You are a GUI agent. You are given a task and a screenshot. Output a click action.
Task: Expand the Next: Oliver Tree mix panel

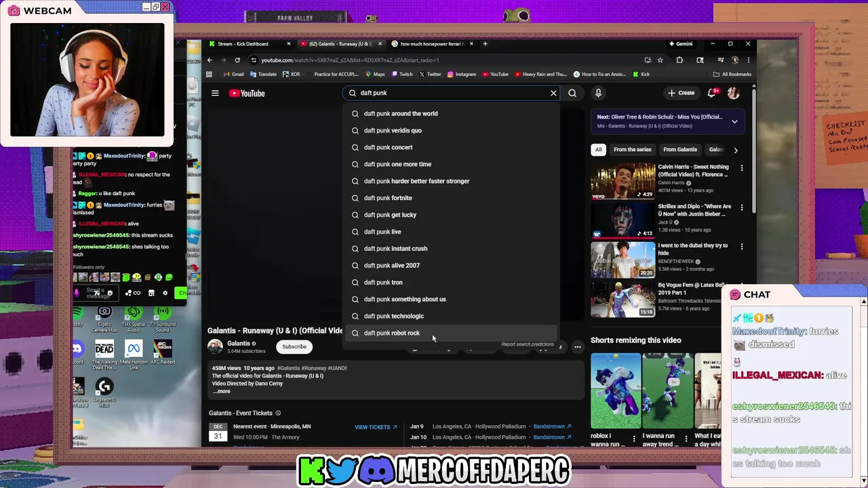click(734, 121)
